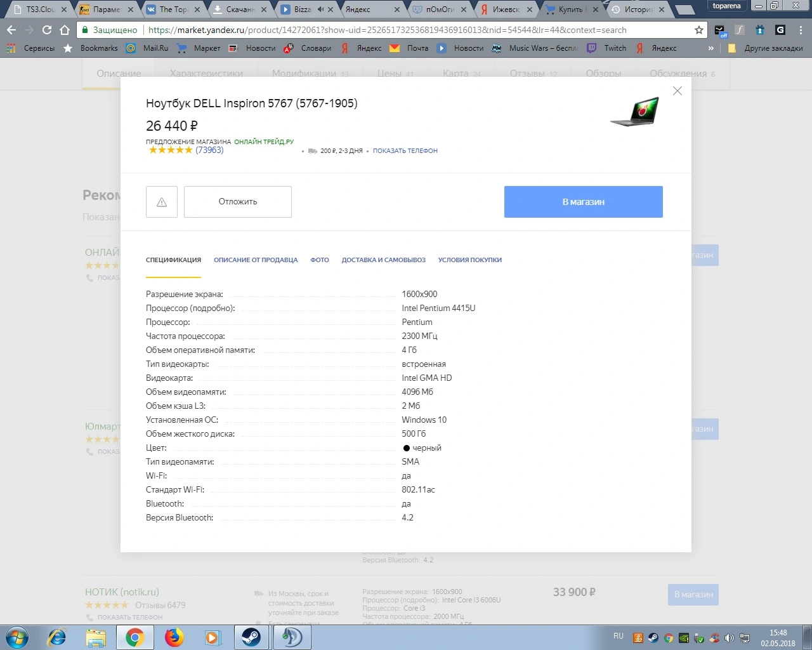
Task: Click the gift extension icon
Action: (760, 30)
